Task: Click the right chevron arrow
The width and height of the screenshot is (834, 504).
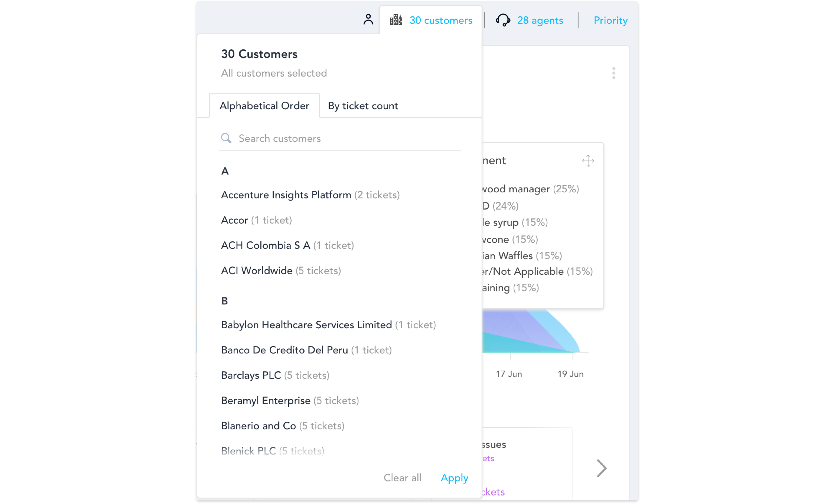Action: [601, 468]
